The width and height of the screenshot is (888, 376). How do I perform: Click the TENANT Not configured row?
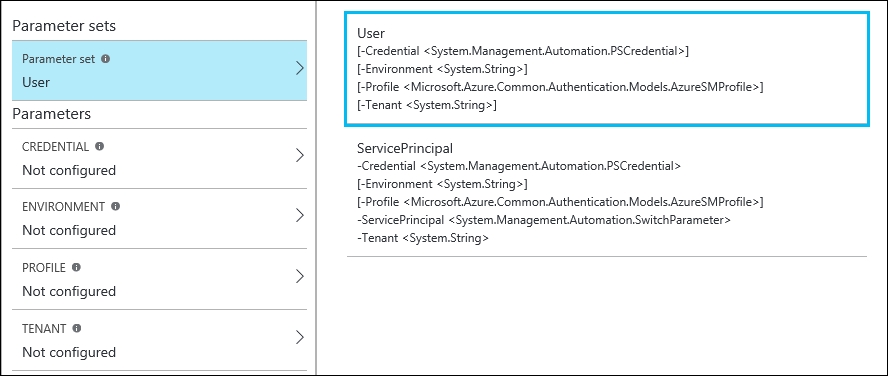click(159, 340)
